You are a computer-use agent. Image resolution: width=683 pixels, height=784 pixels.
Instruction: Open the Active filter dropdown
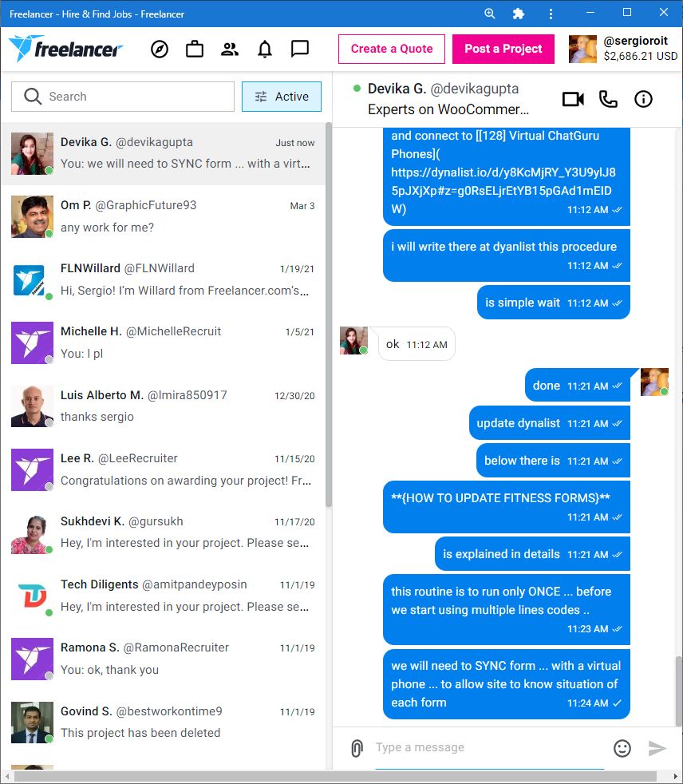(282, 97)
